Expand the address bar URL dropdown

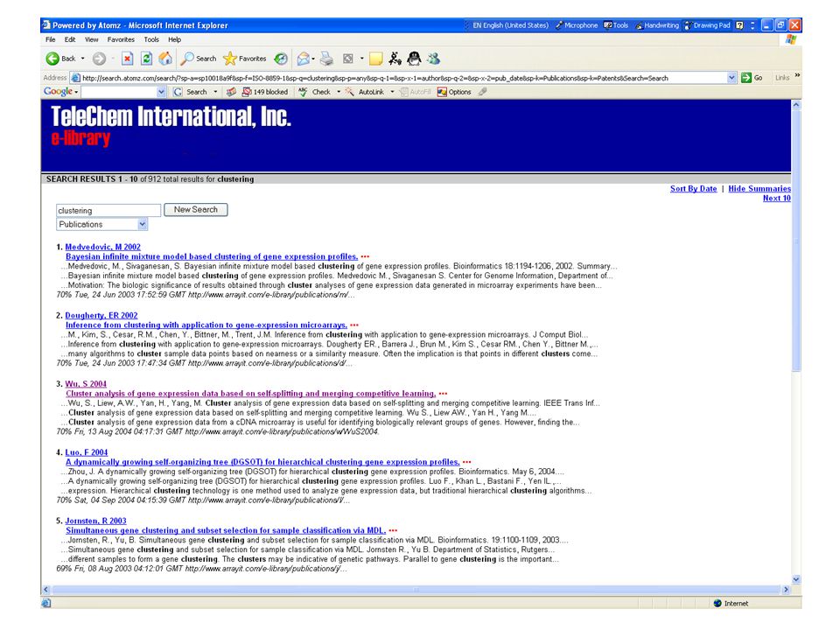click(731, 78)
